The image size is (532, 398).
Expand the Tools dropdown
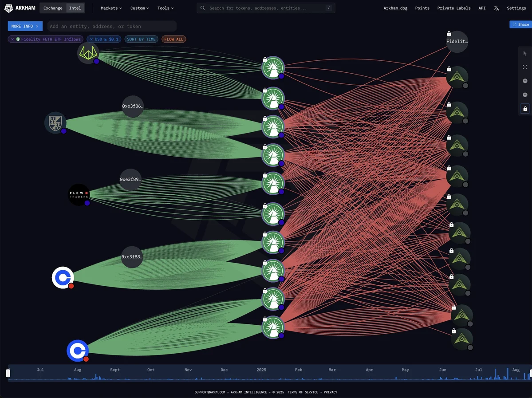[166, 8]
